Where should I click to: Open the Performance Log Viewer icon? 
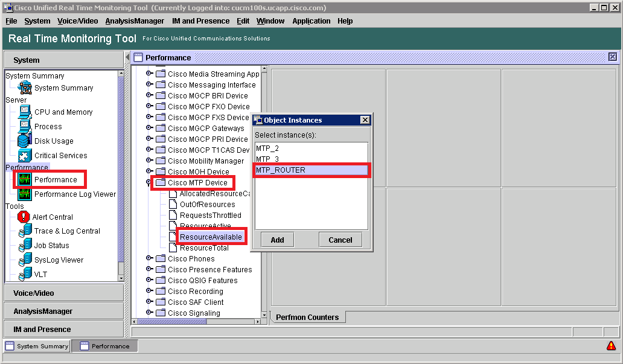[24, 194]
